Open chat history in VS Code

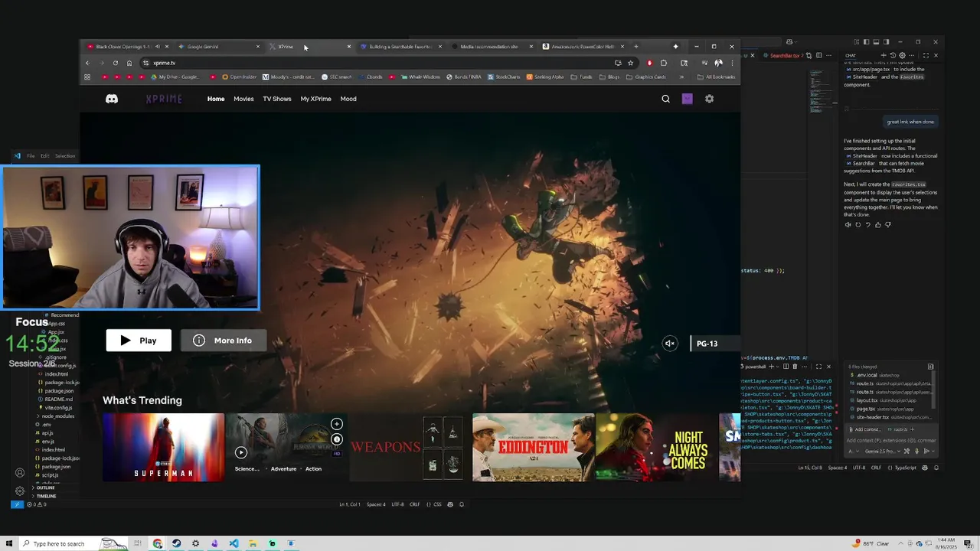893,55
